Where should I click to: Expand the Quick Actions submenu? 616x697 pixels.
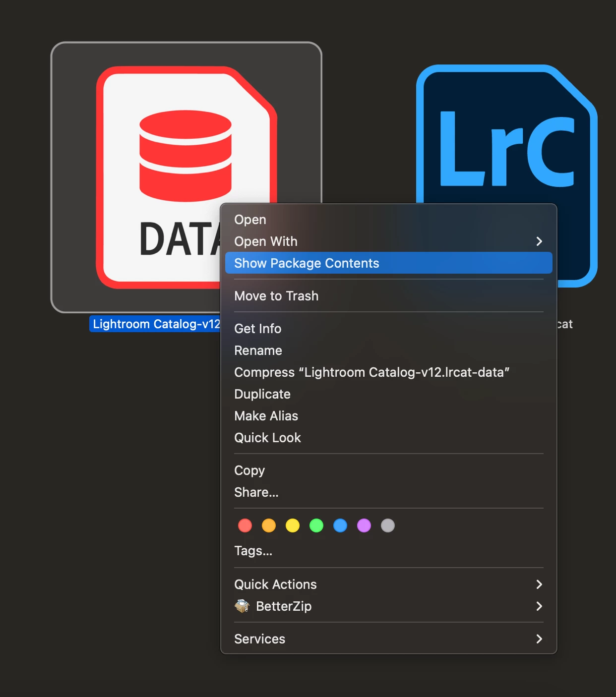(x=389, y=584)
